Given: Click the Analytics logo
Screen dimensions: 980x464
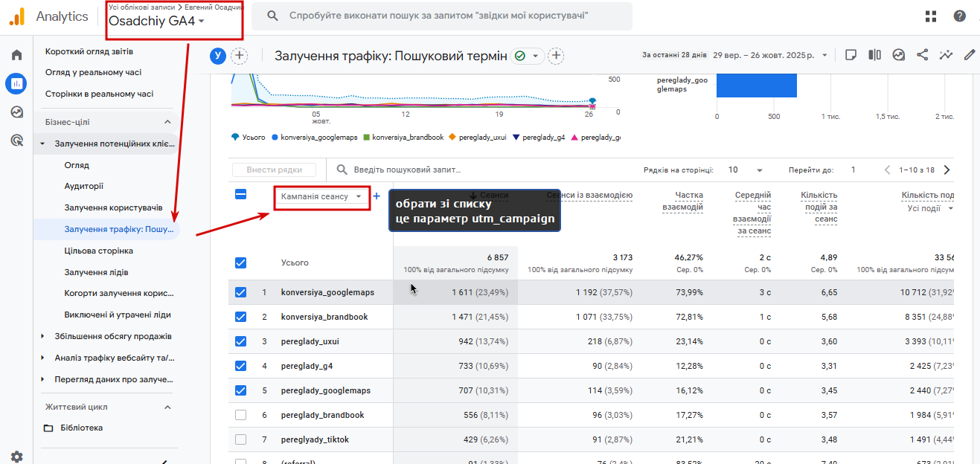Looking at the screenshot, I should (x=49, y=16).
